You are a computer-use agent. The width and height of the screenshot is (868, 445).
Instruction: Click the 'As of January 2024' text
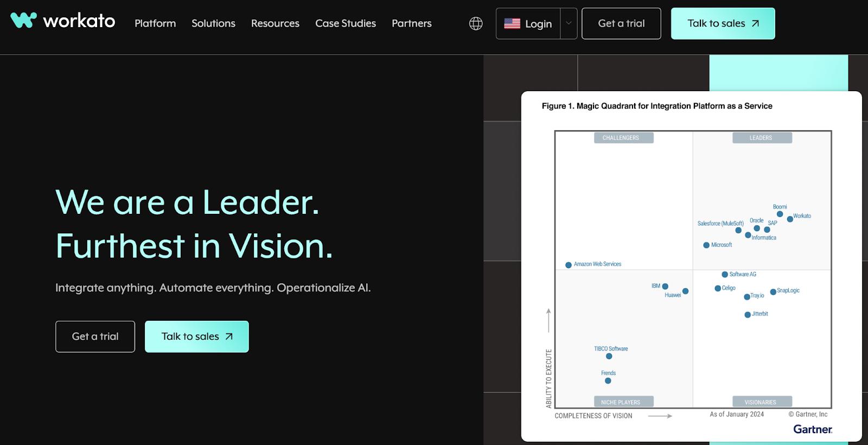pos(737,414)
